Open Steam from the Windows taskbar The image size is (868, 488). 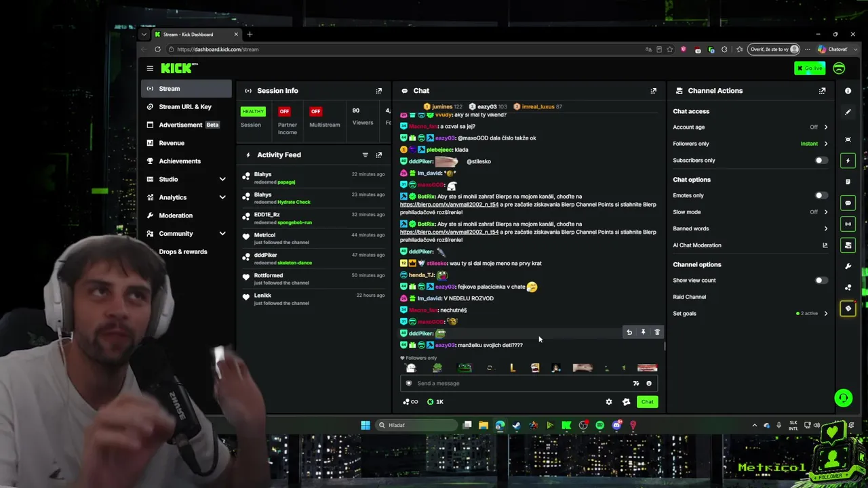click(517, 426)
